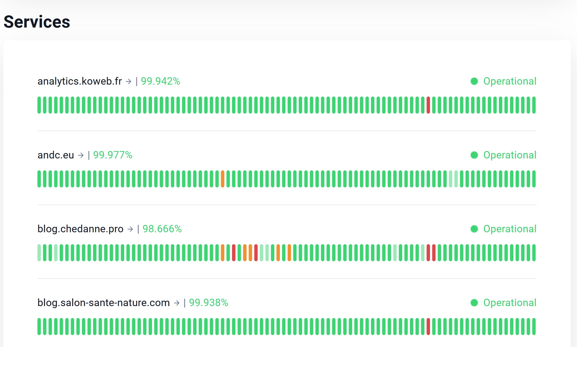Select the red downtime bar in analytics.koweb.fr timeline

[x=428, y=105]
